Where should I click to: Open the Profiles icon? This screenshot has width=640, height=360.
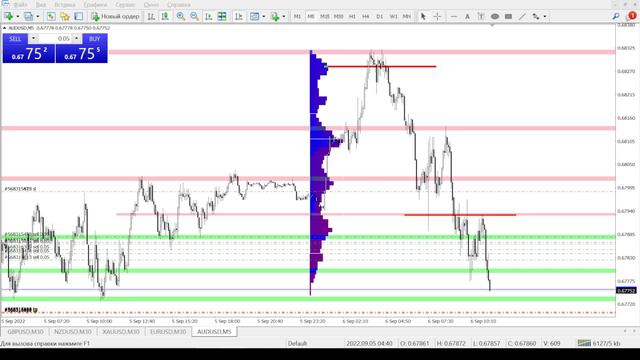(28, 16)
